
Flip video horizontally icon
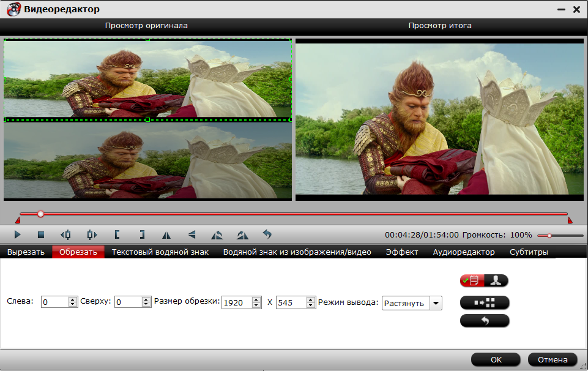(166, 235)
